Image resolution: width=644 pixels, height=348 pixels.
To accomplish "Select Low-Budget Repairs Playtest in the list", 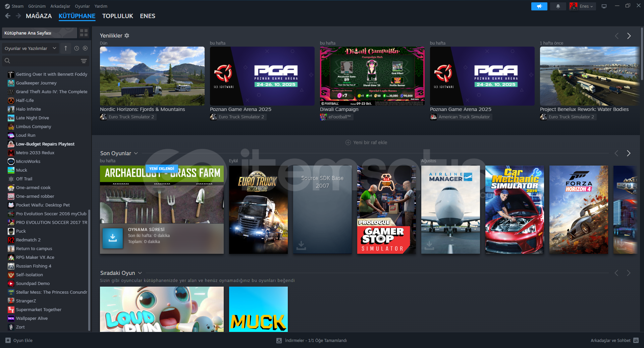I will (x=45, y=144).
